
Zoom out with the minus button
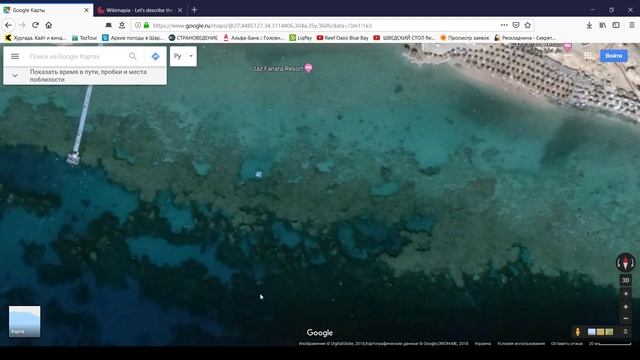626,318
